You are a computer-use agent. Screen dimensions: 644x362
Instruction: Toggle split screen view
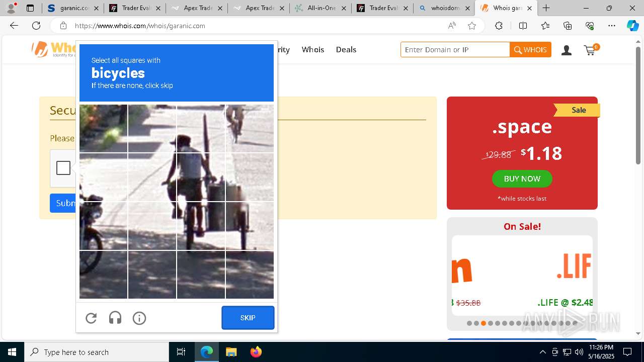(x=523, y=26)
